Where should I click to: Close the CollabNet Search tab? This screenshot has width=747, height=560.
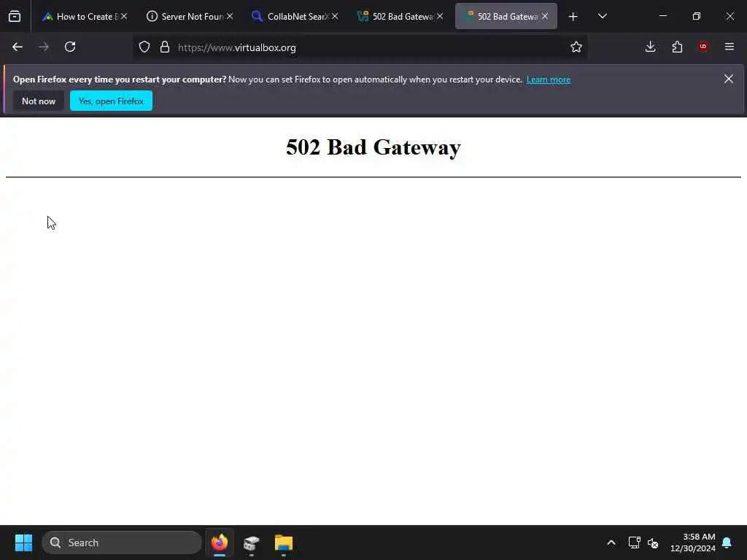335,16
